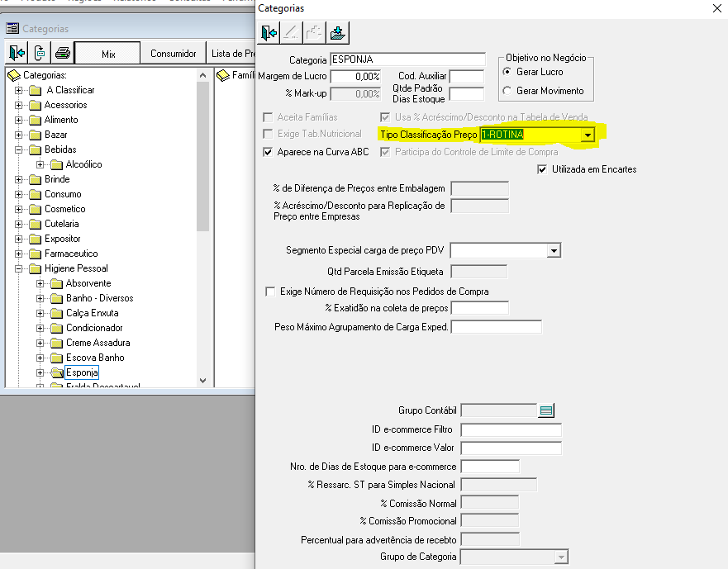728x569 pixels.
Task: Toggle Utilizada em Encartes checkbox
Action: 542,169
